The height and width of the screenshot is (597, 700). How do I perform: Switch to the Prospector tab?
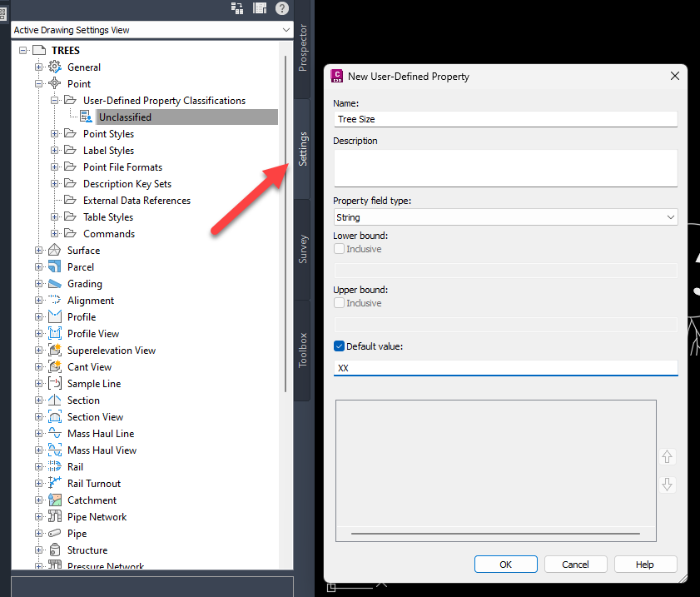tap(303, 45)
